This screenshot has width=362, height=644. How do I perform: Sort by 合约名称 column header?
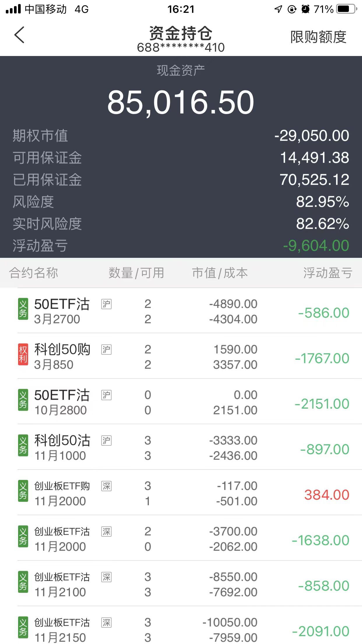pyautogui.click(x=34, y=273)
